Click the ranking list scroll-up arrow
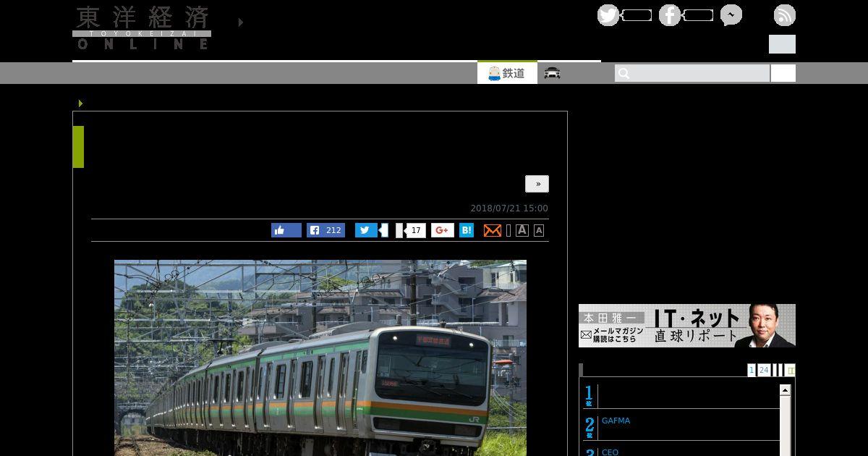 (x=785, y=390)
